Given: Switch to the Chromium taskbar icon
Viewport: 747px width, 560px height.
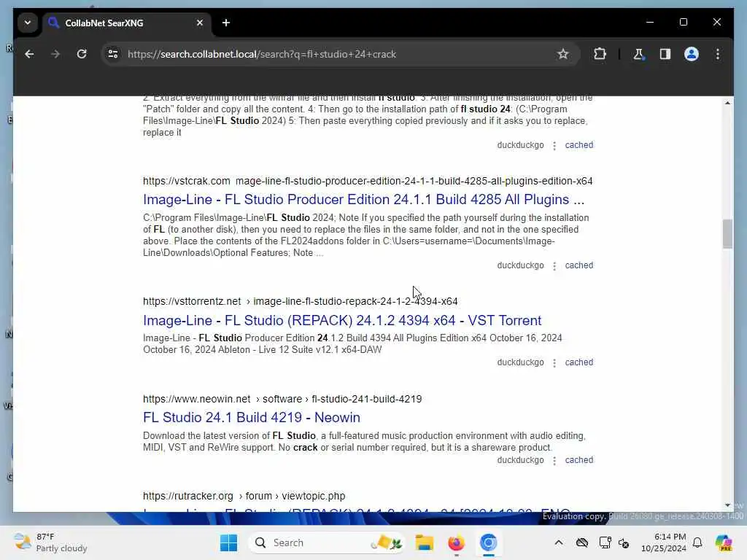Looking at the screenshot, I should point(488,542).
